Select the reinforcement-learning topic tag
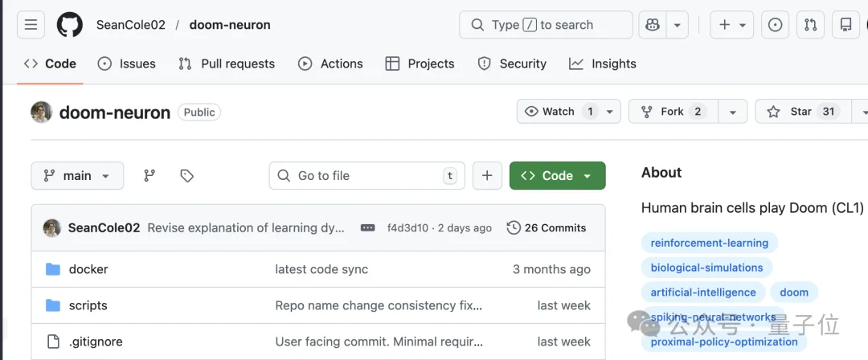Screen dimensions: 868x360 (709, 243)
